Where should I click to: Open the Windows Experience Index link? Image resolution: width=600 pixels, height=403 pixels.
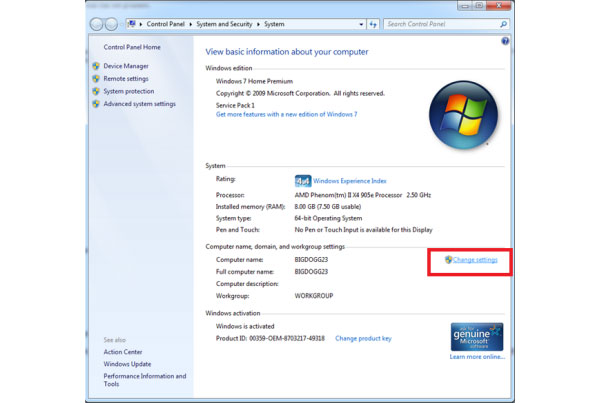(x=350, y=181)
